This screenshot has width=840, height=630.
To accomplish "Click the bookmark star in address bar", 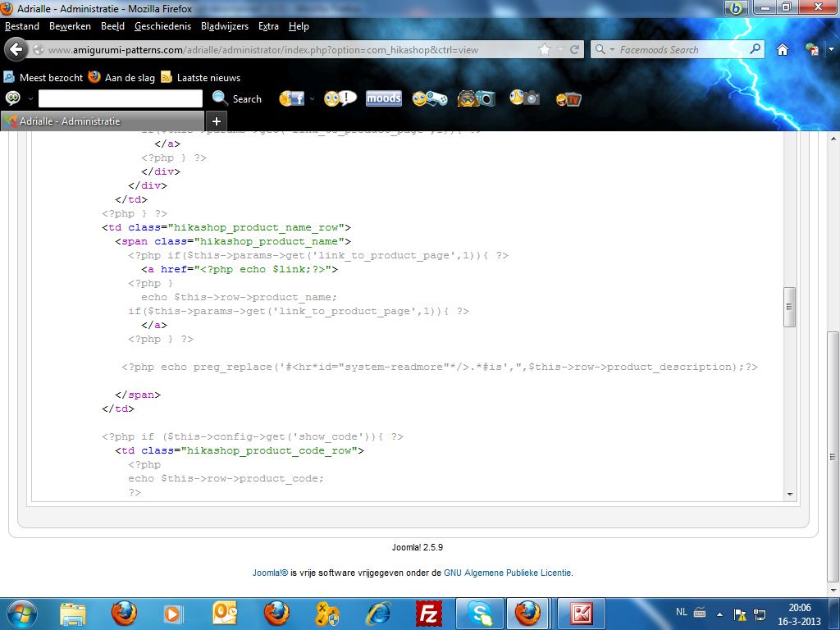I will (x=545, y=49).
